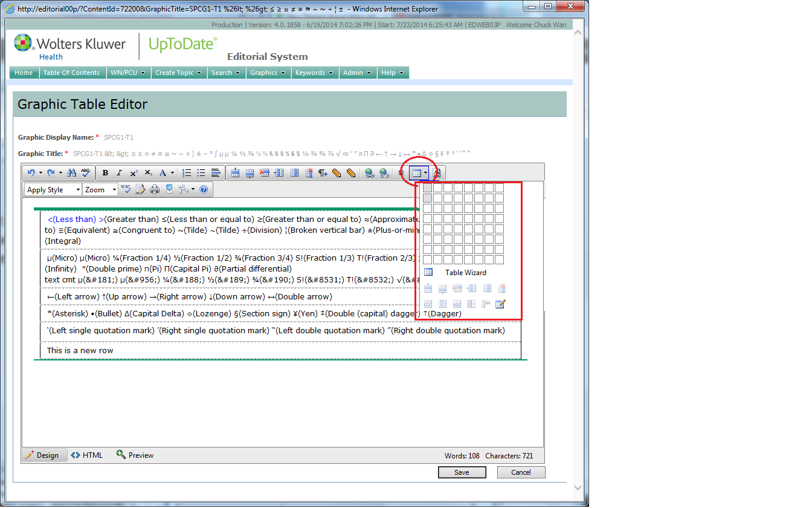Expand the Undo history dropdown arrow

40,173
